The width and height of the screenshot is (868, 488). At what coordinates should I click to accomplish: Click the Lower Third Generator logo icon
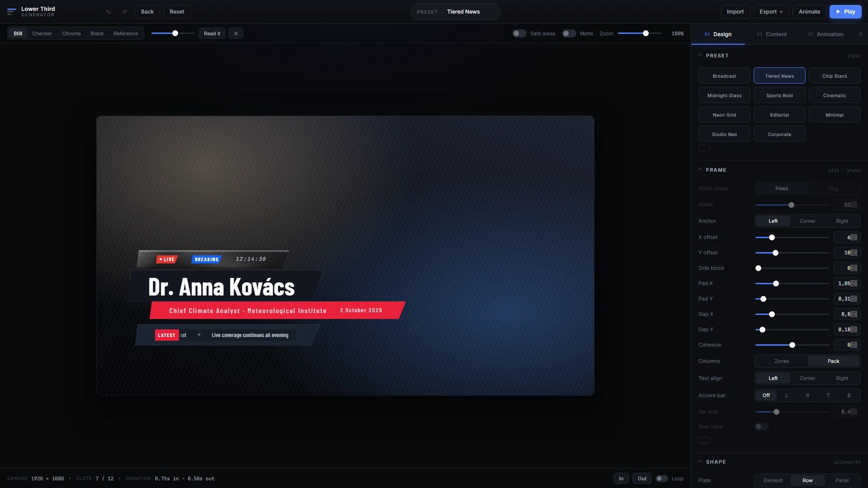pos(12,12)
